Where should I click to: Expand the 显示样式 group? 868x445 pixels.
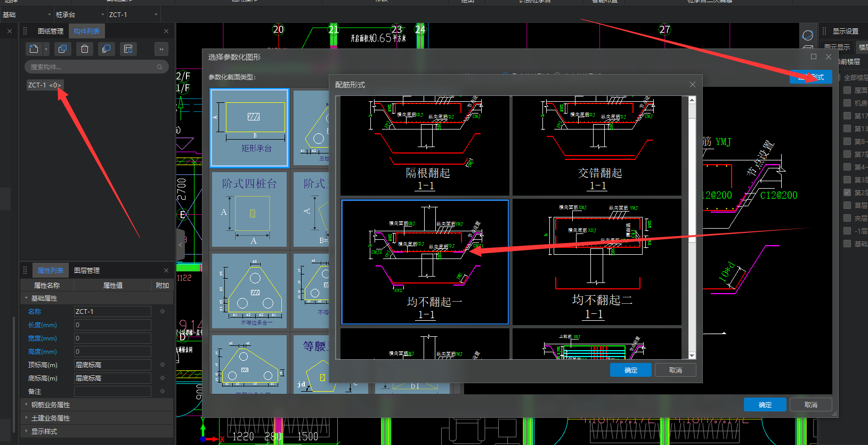click(26, 431)
